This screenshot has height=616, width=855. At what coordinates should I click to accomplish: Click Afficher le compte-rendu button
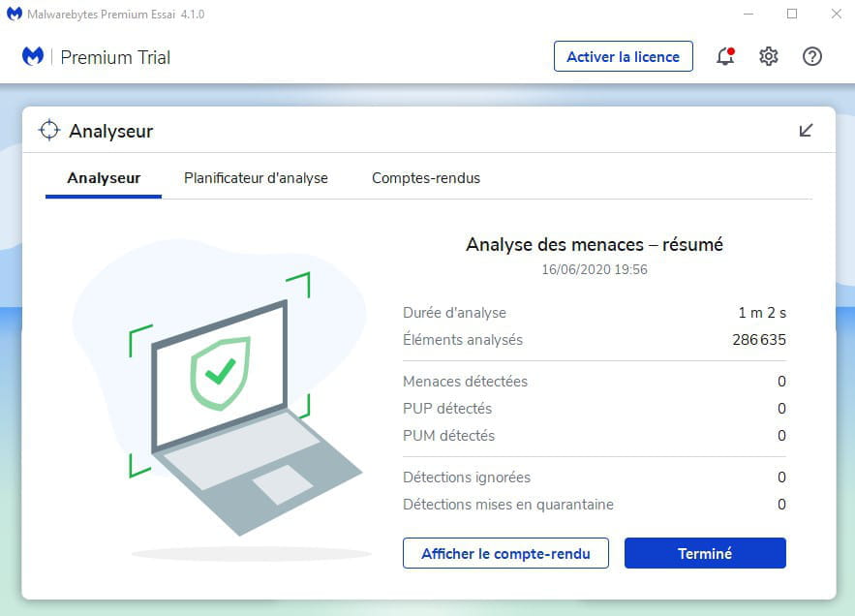point(505,553)
